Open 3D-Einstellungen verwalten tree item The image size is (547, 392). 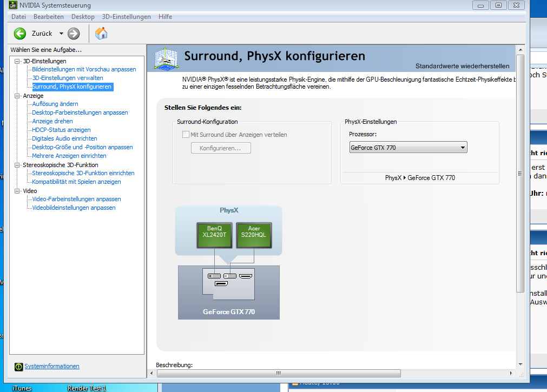pos(68,78)
